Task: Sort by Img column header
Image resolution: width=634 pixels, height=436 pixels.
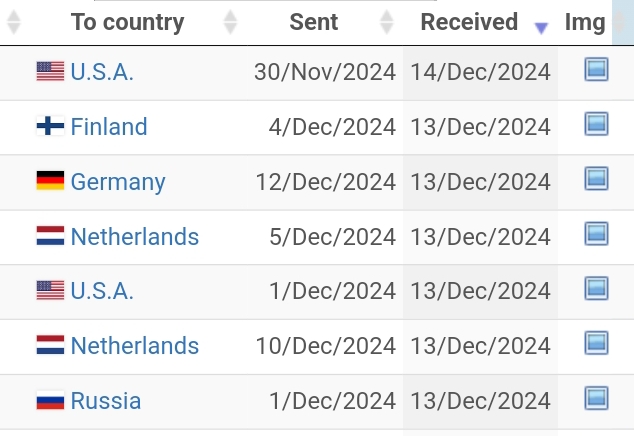Action: (x=585, y=22)
